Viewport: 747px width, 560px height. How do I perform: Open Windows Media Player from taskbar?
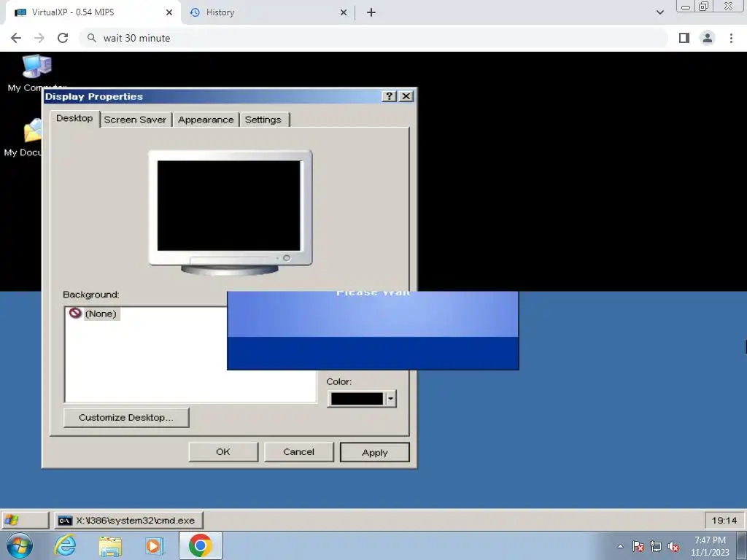(154, 546)
